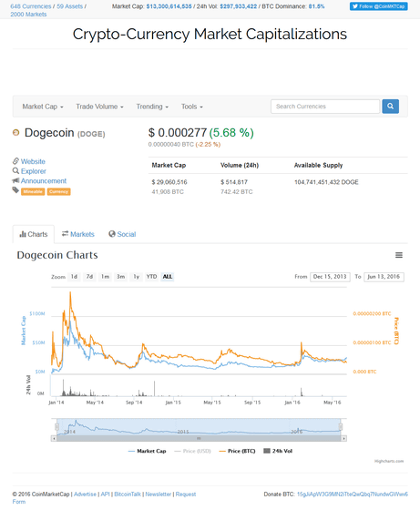Click the tag icon before Mineable
Viewport: 420px width, 510px height.
(x=15, y=190)
